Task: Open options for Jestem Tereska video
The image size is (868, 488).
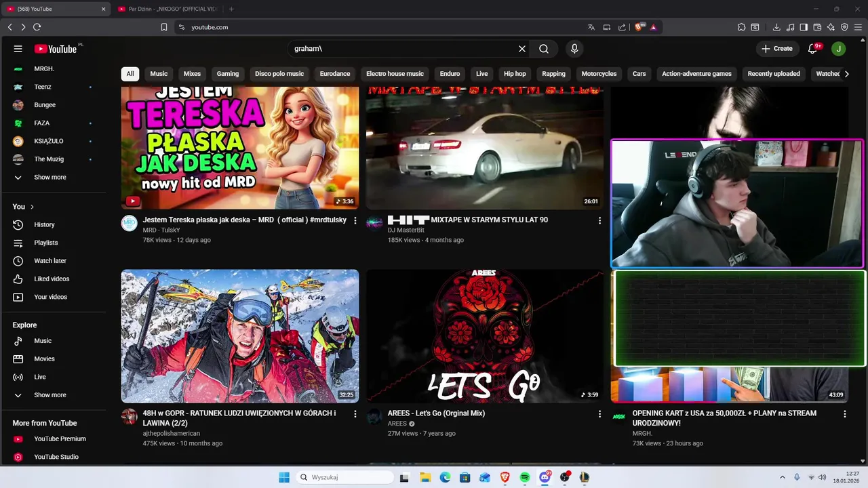Action: click(x=355, y=220)
